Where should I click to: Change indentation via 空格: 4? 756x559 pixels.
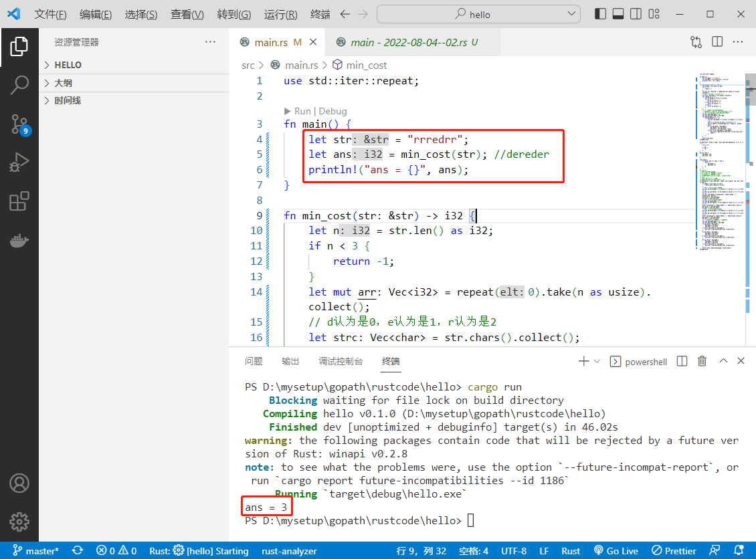(x=474, y=551)
